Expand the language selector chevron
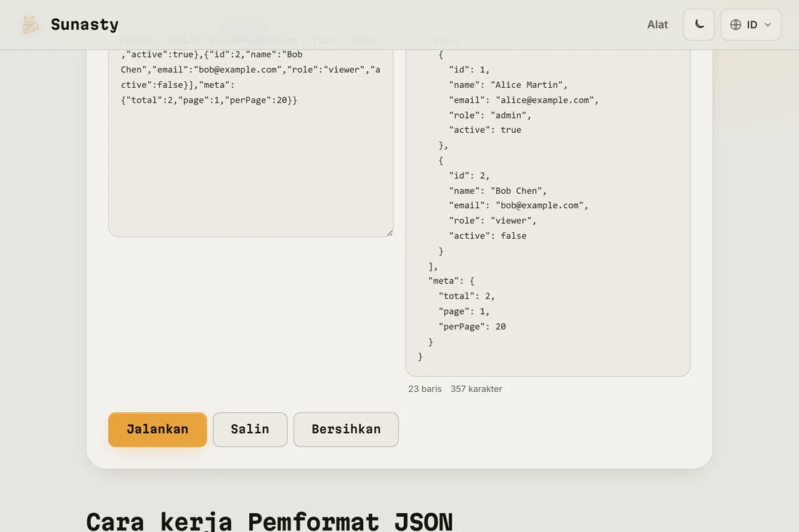 768,25
